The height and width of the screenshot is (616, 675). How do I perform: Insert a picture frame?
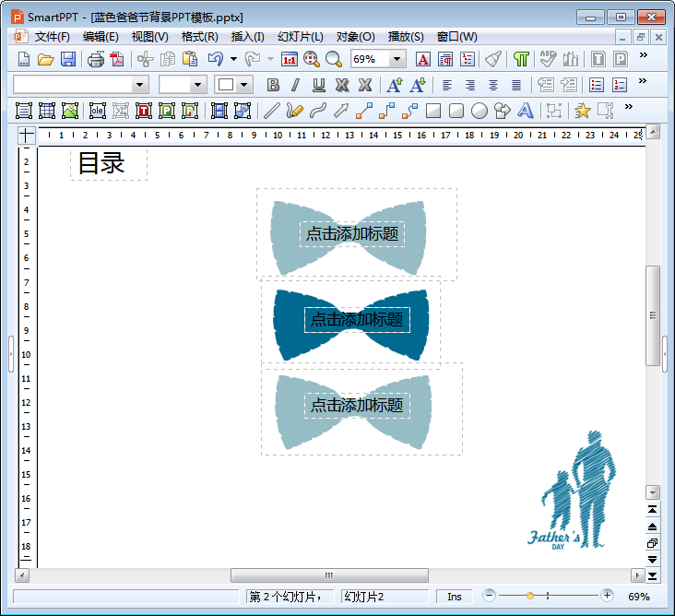tap(70, 111)
